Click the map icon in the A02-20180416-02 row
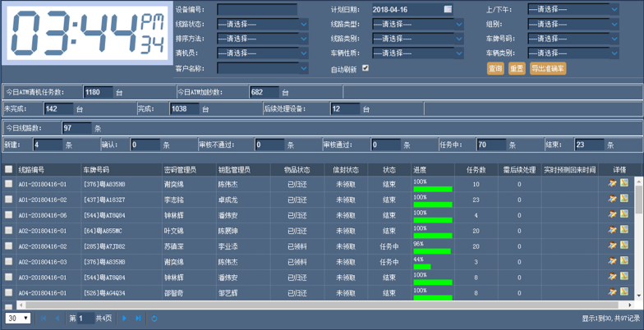644x330 pixels. [x=624, y=246]
